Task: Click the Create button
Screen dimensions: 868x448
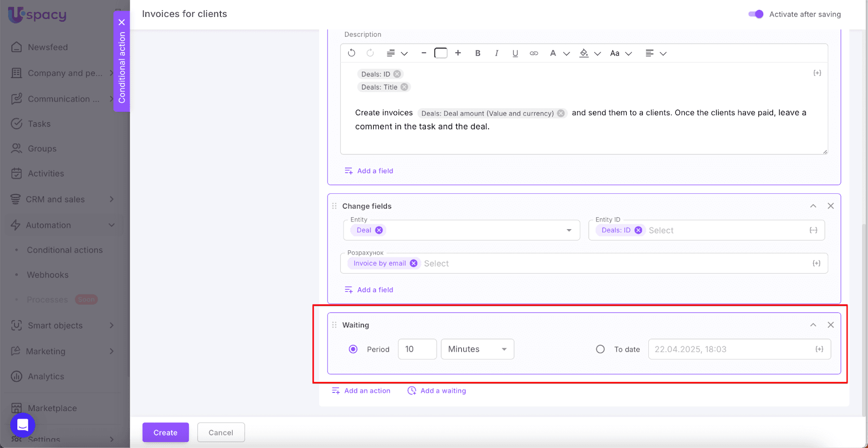Action: point(165,432)
